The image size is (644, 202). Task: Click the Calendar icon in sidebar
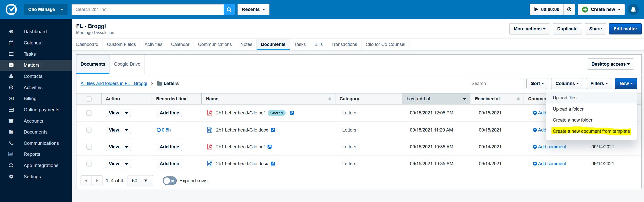(x=11, y=43)
